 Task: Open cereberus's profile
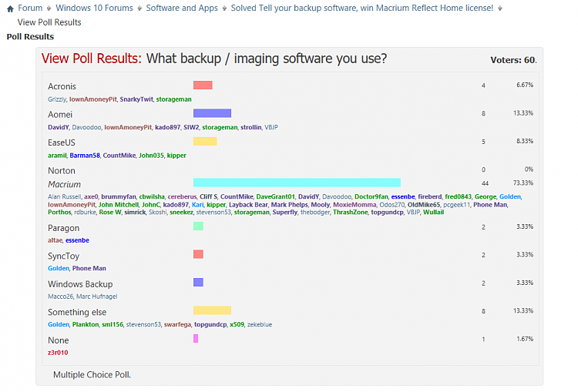[182, 196]
